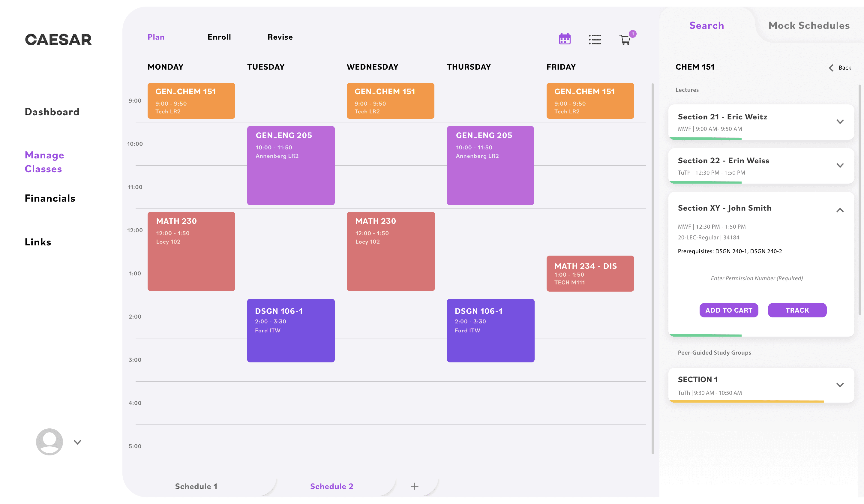Click the CAESAR logo
The height and width of the screenshot is (504, 864).
[x=58, y=39]
